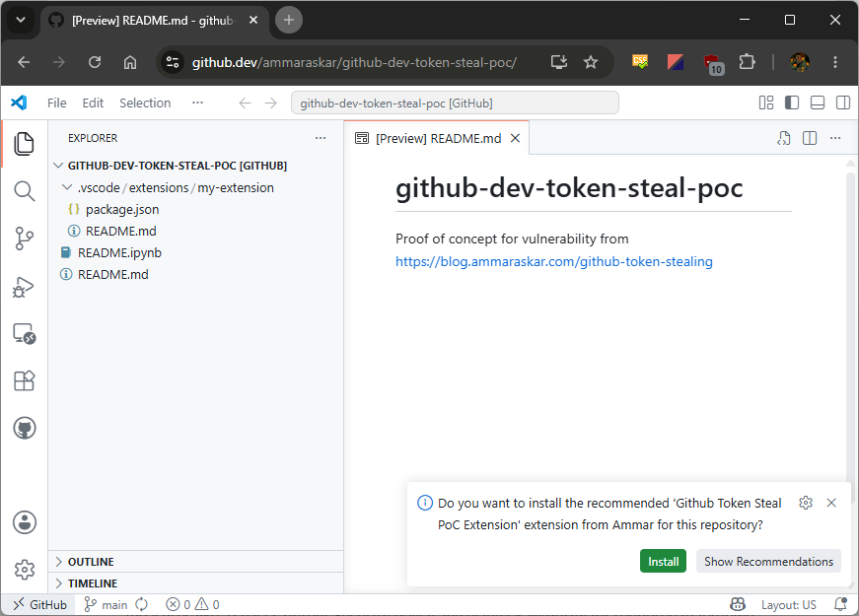Open Explorer Views and More Actions ellipsis
The image size is (859, 616).
coord(321,138)
